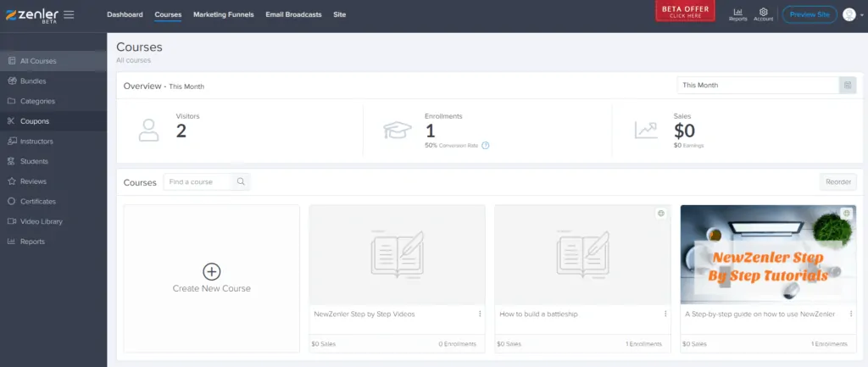Click the search magnifier icon in Courses
The image size is (868, 367).
coord(241,181)
